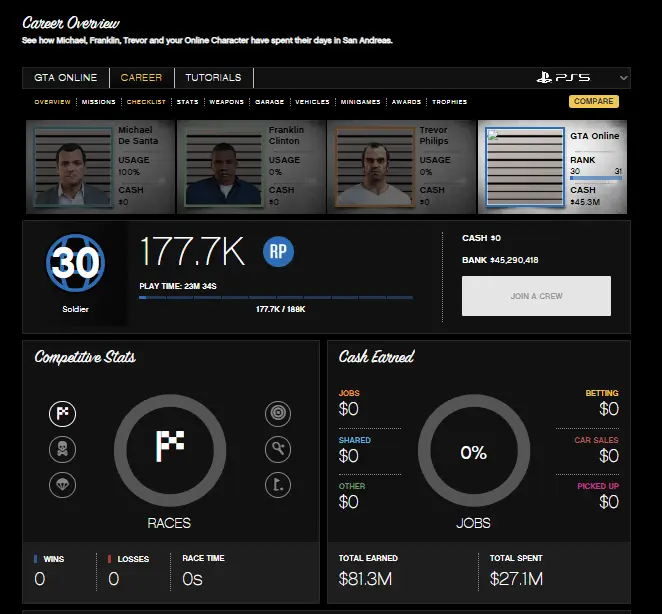The width and height of the screenshot is (662, 614).
Task: Click the JOIN A CREW button
Action: [536, 296]
